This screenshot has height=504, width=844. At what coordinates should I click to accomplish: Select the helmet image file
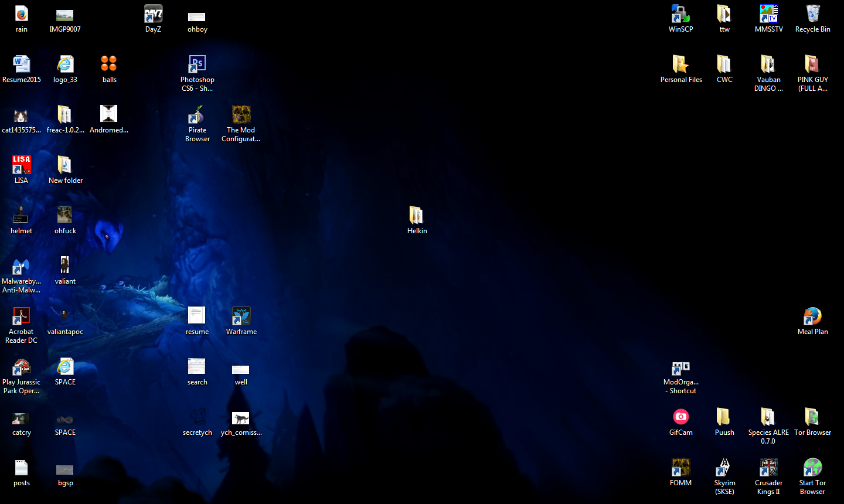tap(22, 215)
